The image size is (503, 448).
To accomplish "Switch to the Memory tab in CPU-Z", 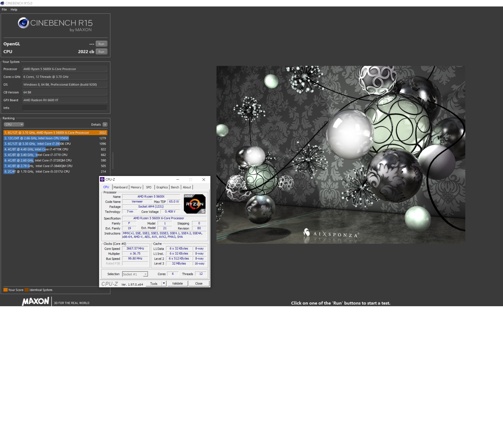I will pos(136,187).
